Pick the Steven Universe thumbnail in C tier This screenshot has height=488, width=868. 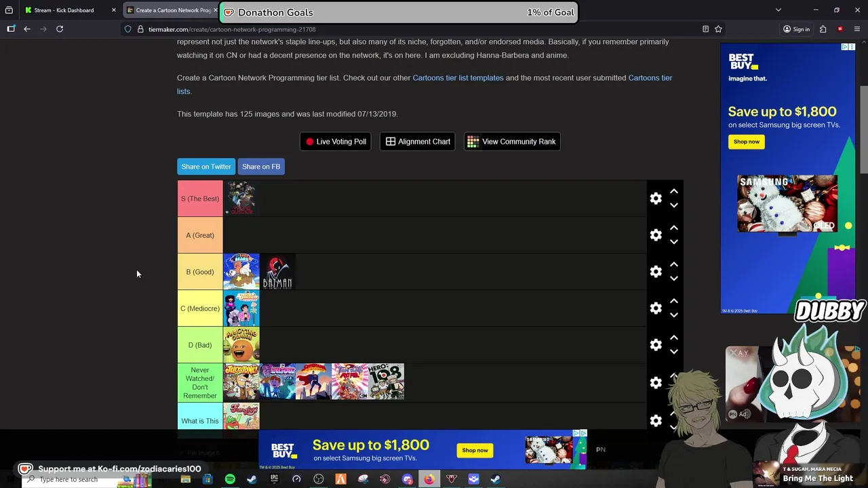[241, 308]
